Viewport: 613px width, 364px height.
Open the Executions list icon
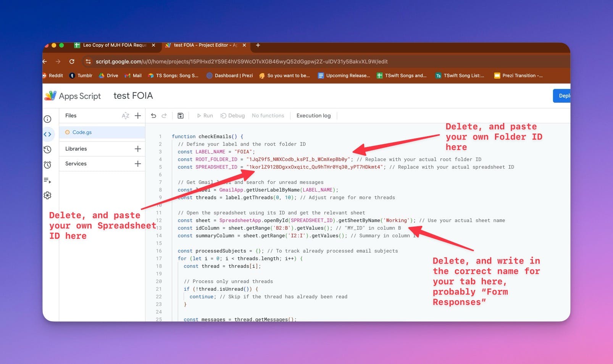tap(47, 180)
